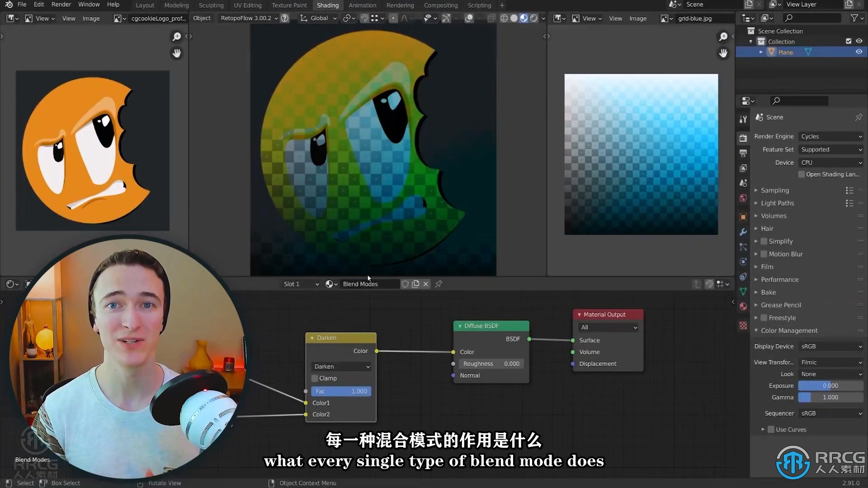Expand the Motion Blur section

coord(756,253)
